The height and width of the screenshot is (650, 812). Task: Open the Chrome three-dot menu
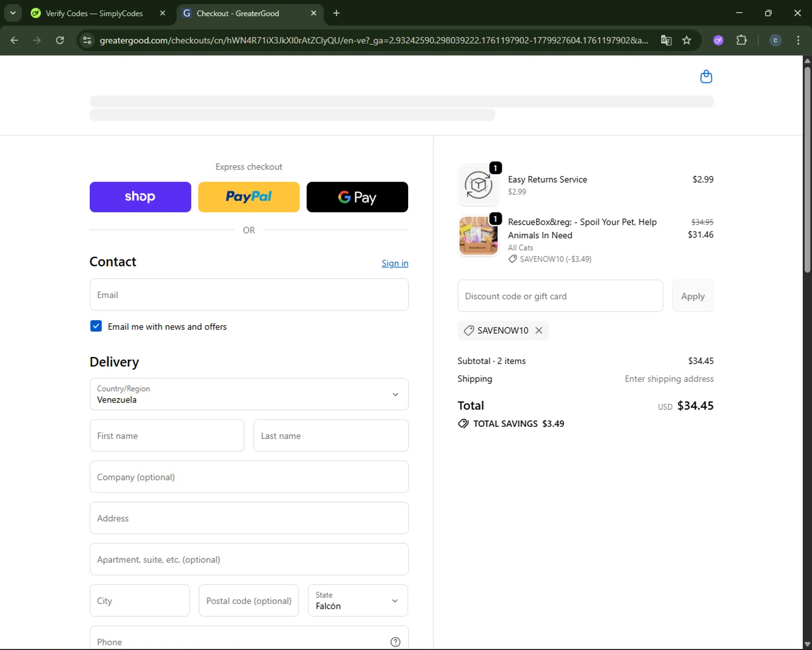click(x=798, y=40)
